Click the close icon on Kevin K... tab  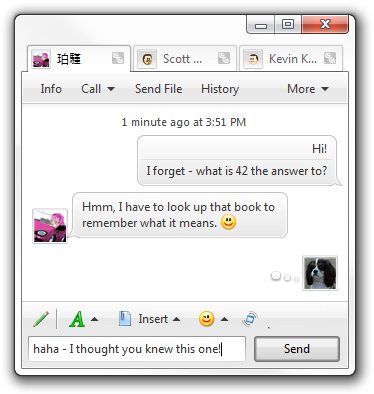click(x=330, y=58)
